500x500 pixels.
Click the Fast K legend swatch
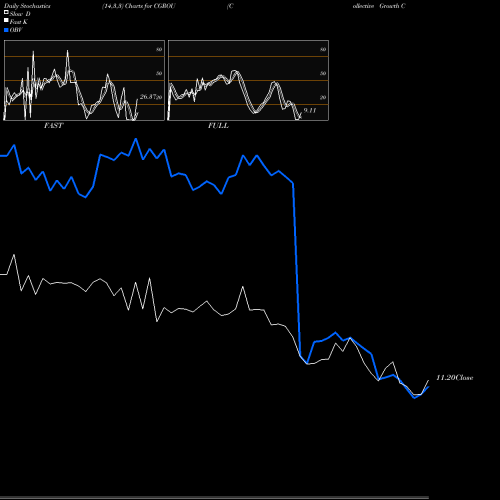(6, 20)
